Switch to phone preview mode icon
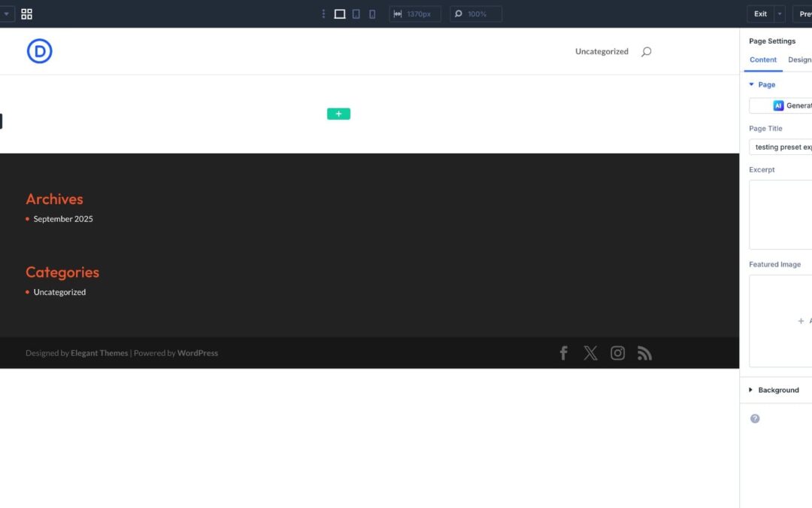 point(371,13)
